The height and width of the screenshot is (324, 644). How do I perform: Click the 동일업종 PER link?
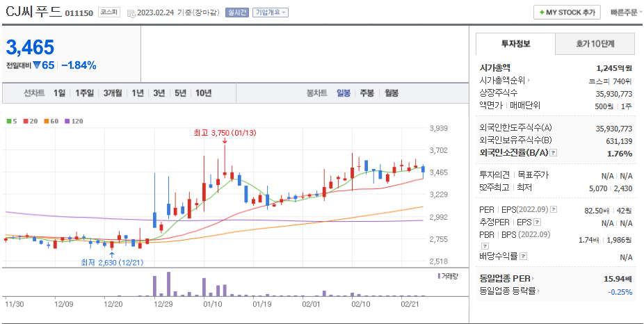505,279
